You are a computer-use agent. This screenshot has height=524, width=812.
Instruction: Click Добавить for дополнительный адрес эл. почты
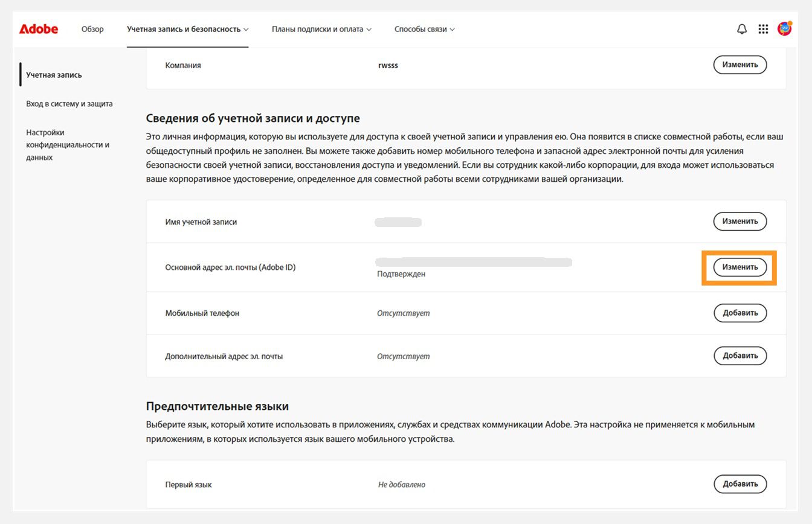(739, 356)
